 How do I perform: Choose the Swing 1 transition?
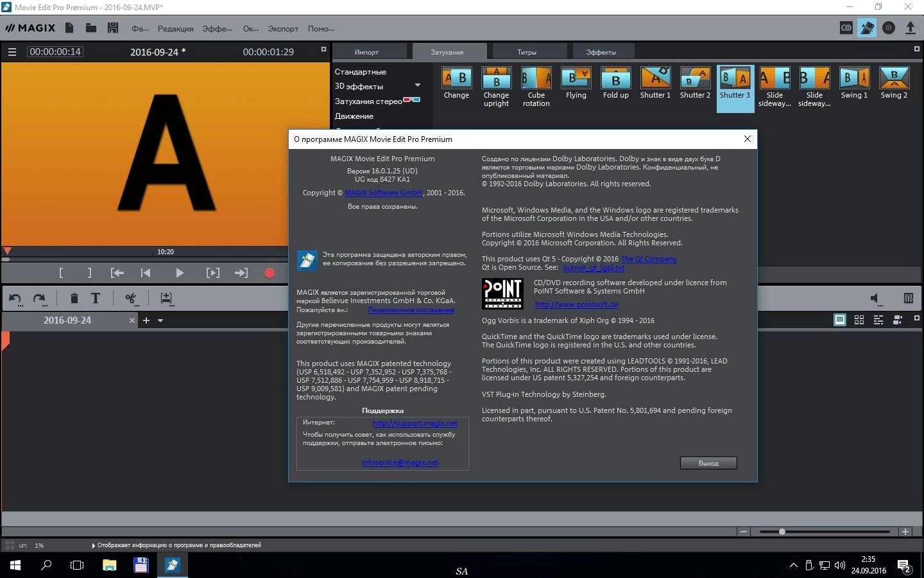(x=854, y=78)
